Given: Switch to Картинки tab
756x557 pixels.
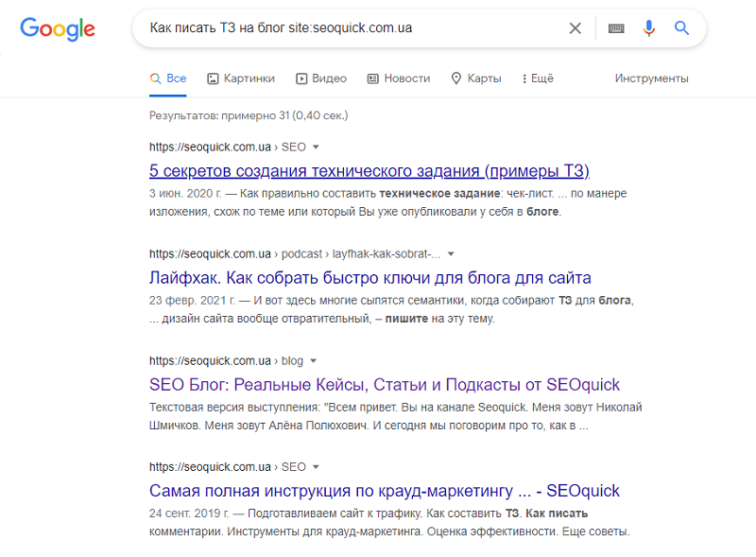Looking at the screenshot, I should tap(241, 78).
